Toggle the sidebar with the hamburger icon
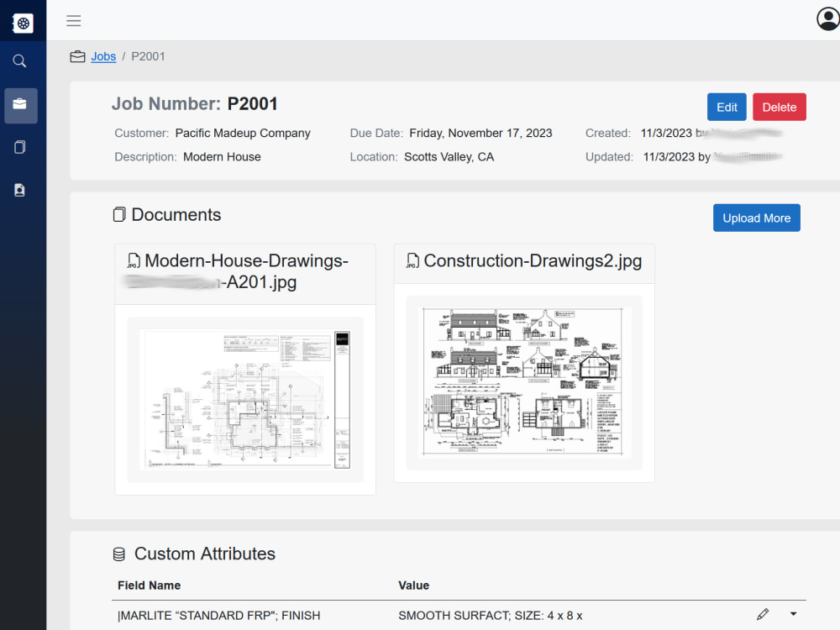The image size is (840, 630). pyautogui.click(x=73, y=21)
